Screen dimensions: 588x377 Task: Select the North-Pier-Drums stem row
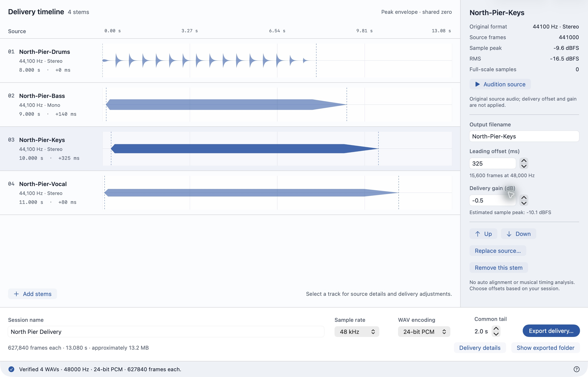(x=230, y=61)
